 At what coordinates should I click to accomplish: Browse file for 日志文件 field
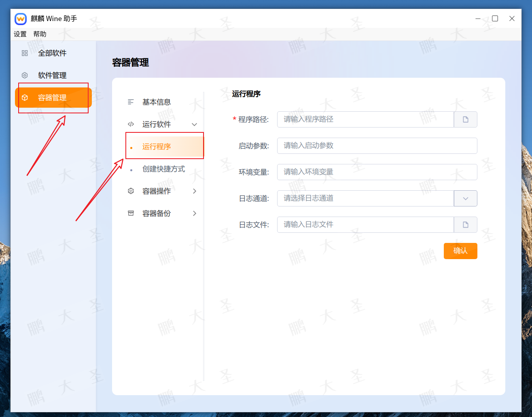pyautogui.click(x=466, y=225)
